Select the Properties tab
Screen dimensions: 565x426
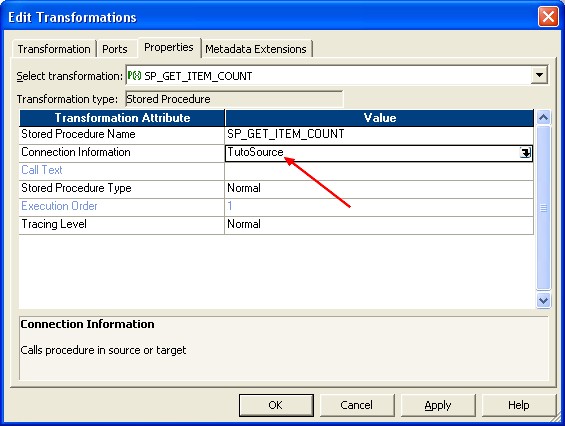(169, 47)
